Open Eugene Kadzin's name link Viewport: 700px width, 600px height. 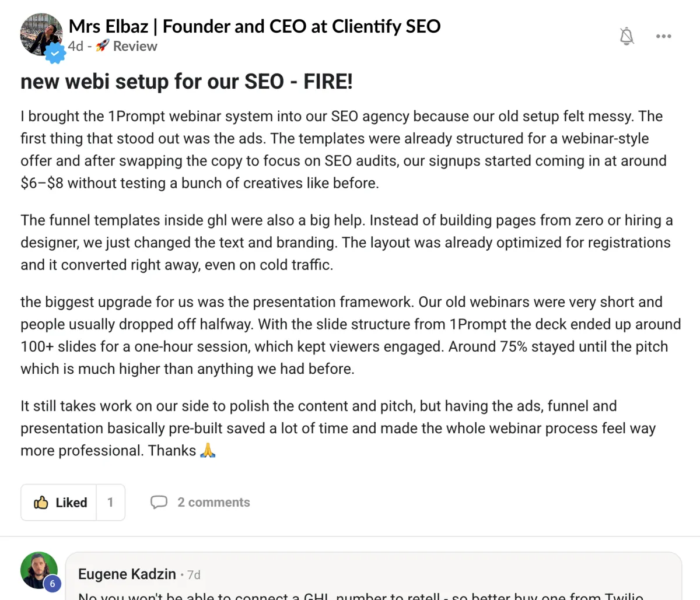(127, 574)
